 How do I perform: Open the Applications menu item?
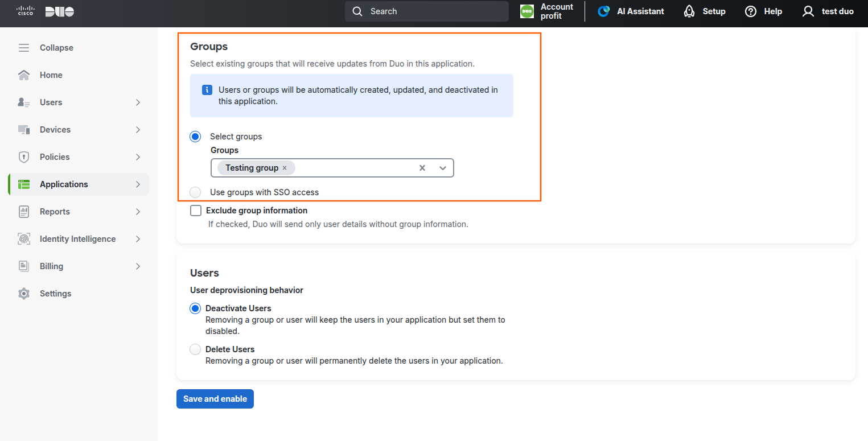[x=79, y=184]
